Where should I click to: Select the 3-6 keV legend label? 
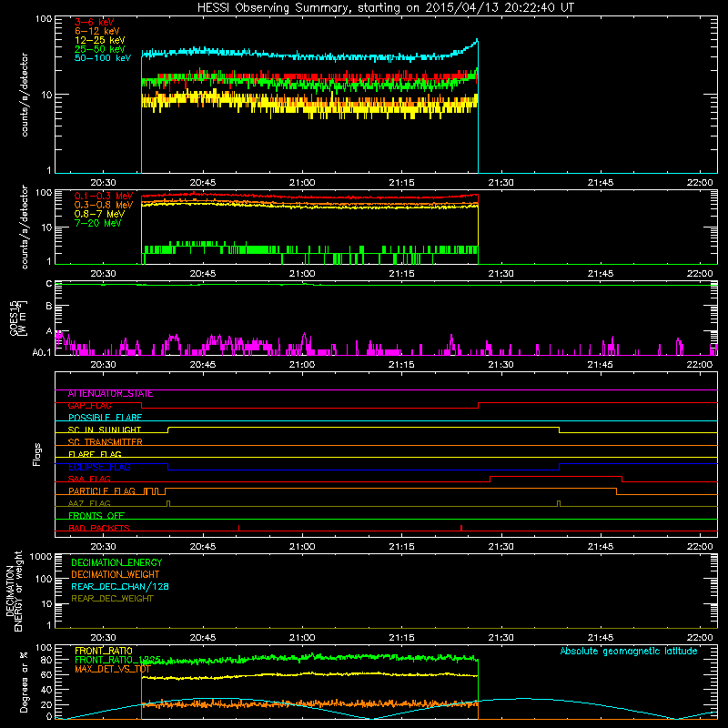[95, 22]
